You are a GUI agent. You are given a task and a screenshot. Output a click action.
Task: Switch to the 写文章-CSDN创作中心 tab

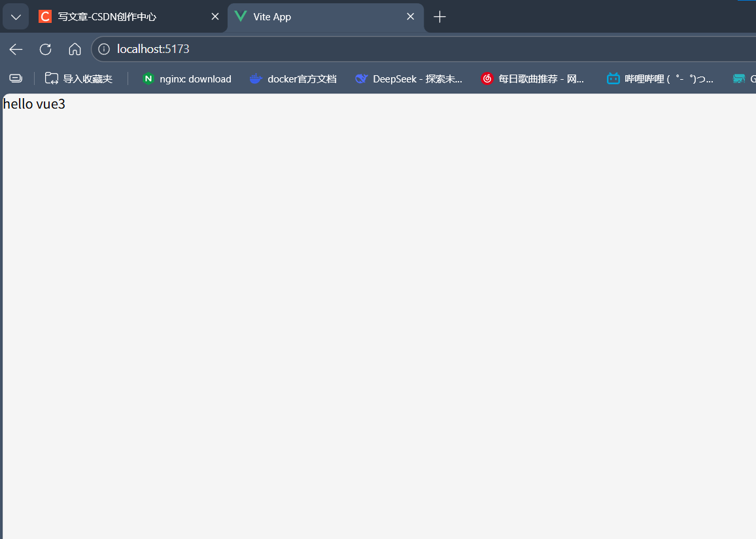(x=129, y=17)
